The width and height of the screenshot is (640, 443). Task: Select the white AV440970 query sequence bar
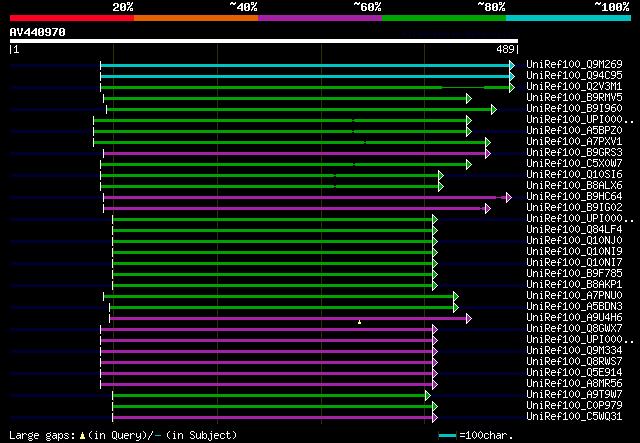264,41
